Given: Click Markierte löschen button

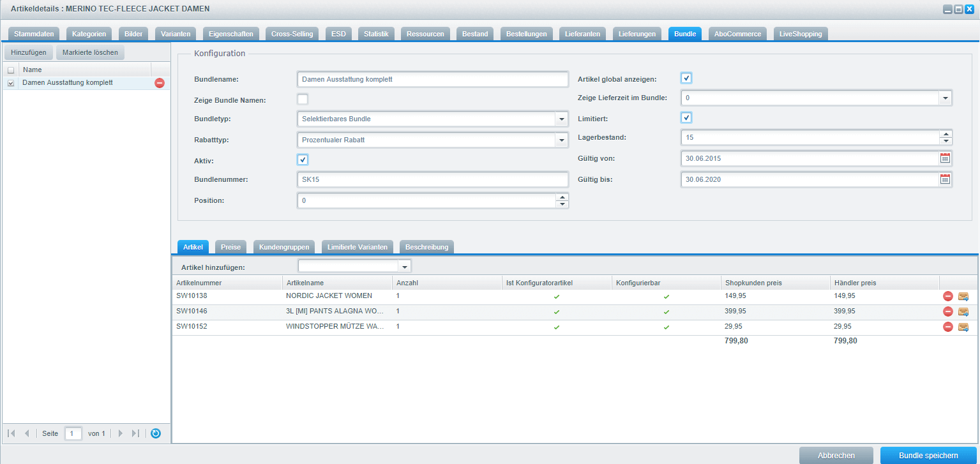Looking at the screenshot, I should 90,52.
